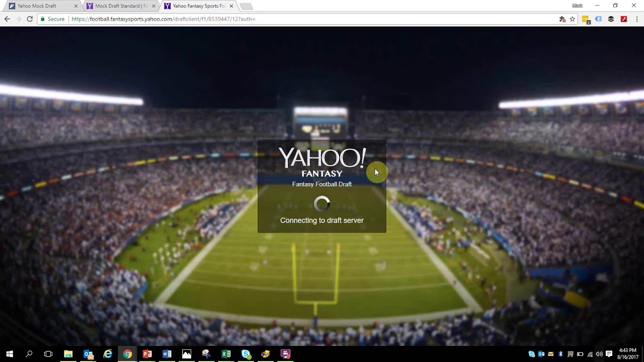Click the browser forward arrow

coord(19,19)
